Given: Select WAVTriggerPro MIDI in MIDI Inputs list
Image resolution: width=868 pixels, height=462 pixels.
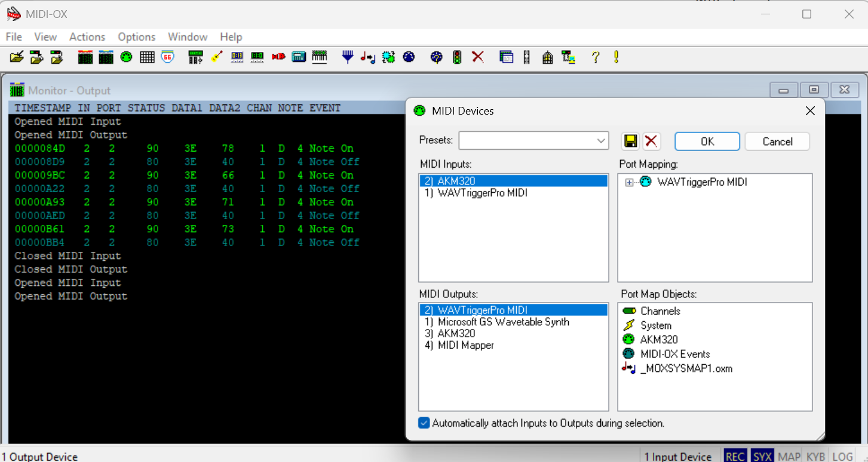Looking at the screenshot, I should (513, 193).
